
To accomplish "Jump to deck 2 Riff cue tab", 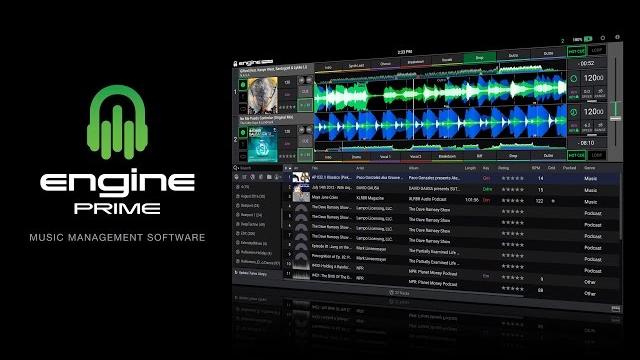I will (x=480, y=156).
